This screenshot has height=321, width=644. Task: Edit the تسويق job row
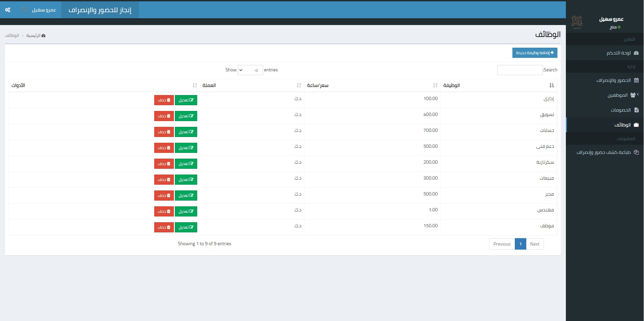pyautogui.click(x=186, y=116)
